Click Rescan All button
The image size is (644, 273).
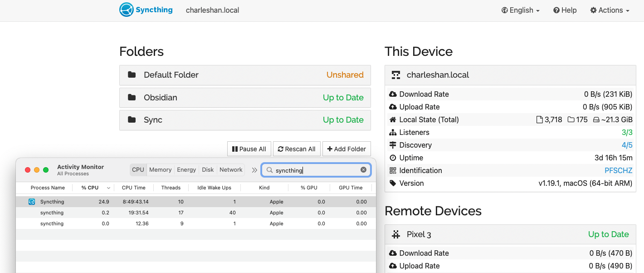pos(297,149)
